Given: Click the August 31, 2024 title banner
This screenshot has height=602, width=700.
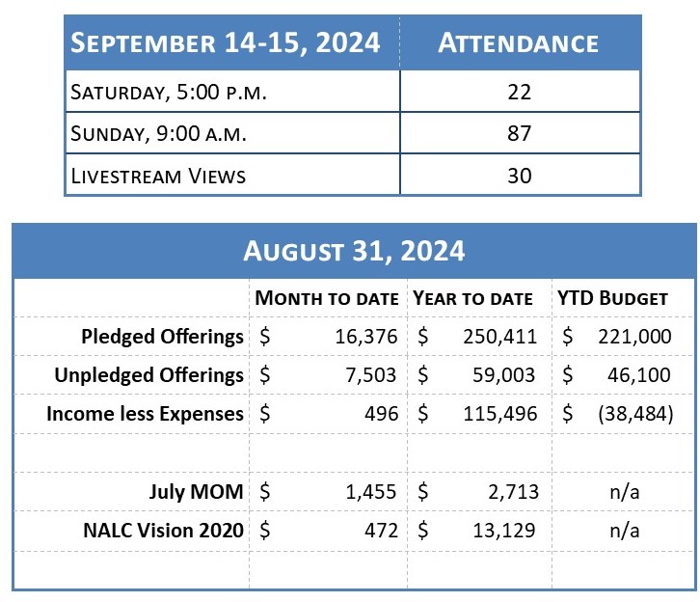Looking at the screenshot, I should tap(354, 252).
